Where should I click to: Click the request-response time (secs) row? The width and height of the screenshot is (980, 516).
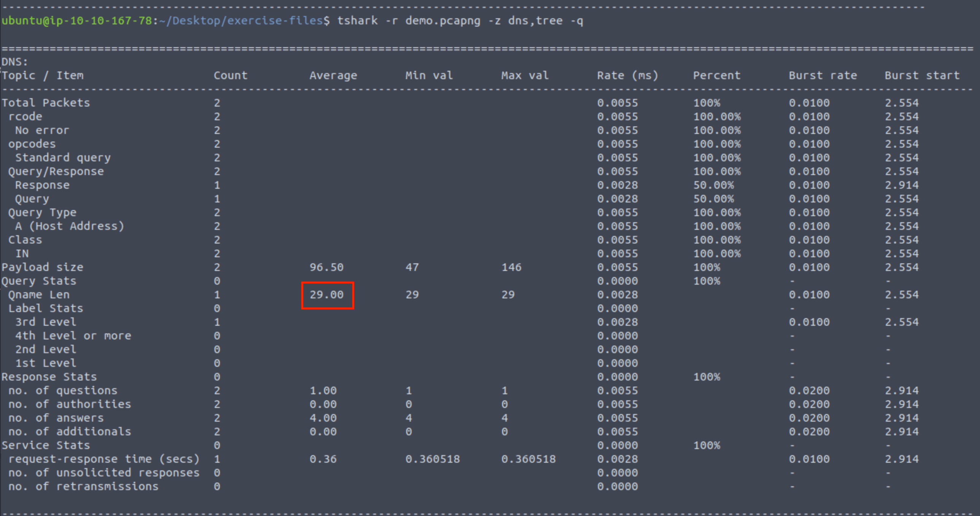(x=104, y=459)
